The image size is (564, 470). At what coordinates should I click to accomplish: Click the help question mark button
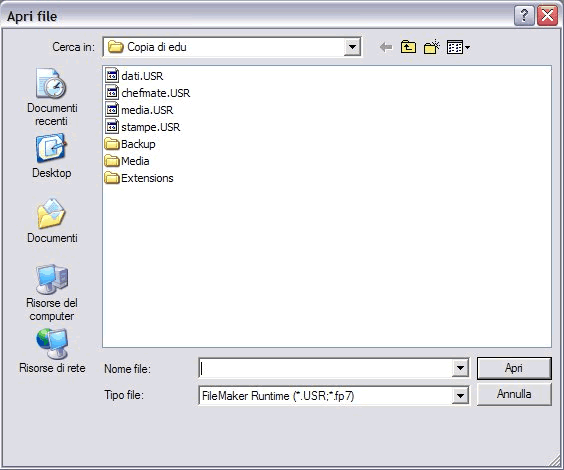[x=524, y=15]
